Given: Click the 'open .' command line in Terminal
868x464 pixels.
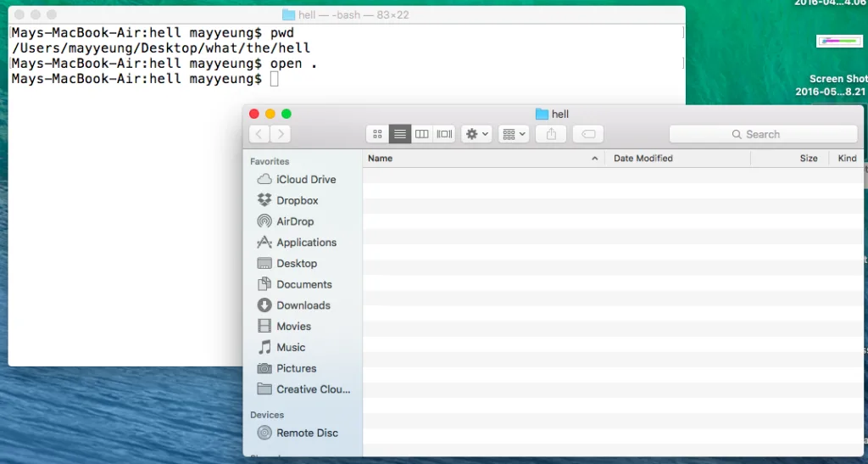Looking at the screenshot, I should 164,64.
